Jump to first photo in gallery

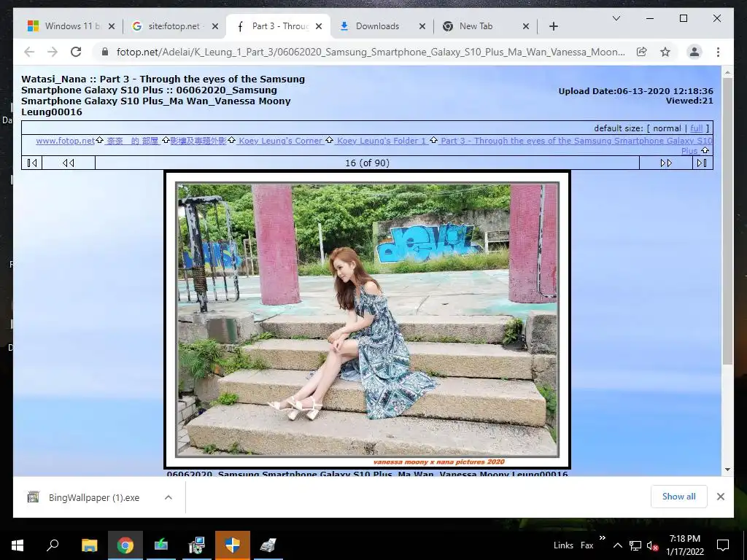click(x=32, y=163)
